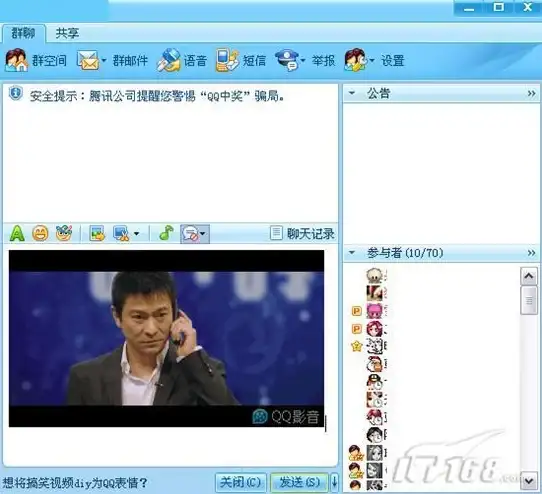Select the second participant with red-haired avatar
The height and width of the screenshot is (494, 542).
374,293
